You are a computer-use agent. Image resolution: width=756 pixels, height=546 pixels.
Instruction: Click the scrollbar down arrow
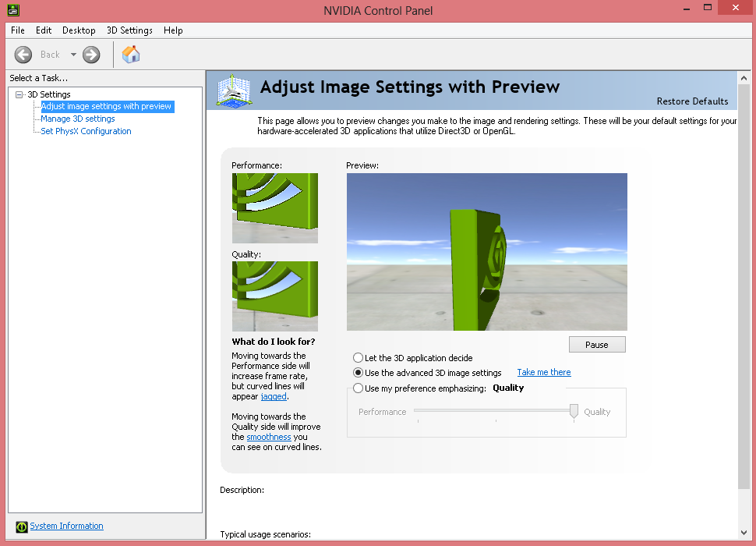tap(744, 533)
